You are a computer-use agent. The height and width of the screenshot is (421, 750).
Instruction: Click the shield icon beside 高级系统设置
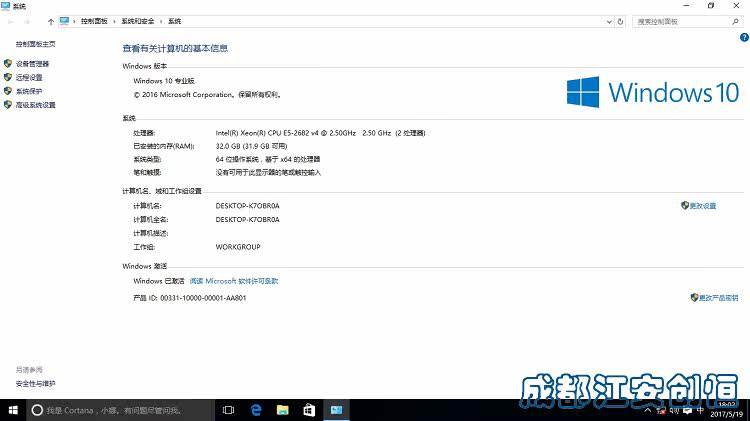(x=8, y=104)
